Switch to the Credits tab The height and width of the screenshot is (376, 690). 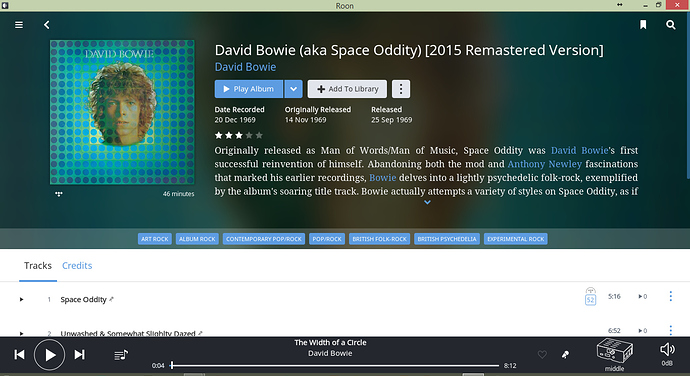click(x=77, y=265)
